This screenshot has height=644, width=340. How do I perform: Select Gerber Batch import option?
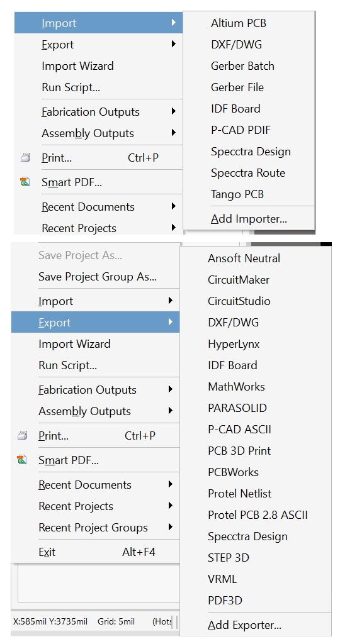[x=242, y=66]
